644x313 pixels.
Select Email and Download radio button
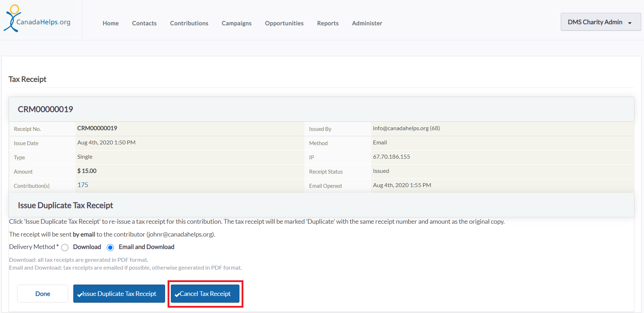tap(110, 248)
